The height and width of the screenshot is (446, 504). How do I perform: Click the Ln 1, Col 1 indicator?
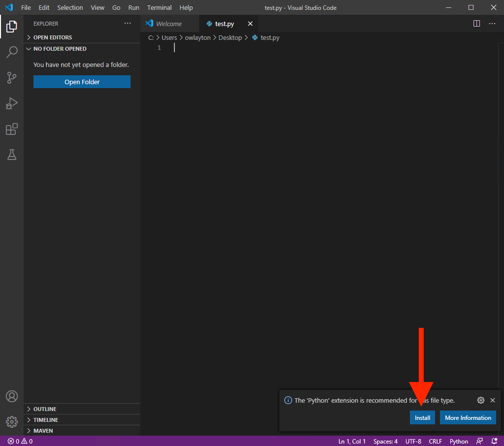pyautogui.click(x=352, y=441)
